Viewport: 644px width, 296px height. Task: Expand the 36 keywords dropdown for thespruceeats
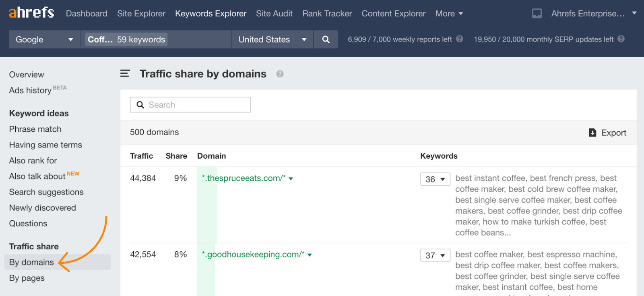pyautogui.click(x=435, y=179)
